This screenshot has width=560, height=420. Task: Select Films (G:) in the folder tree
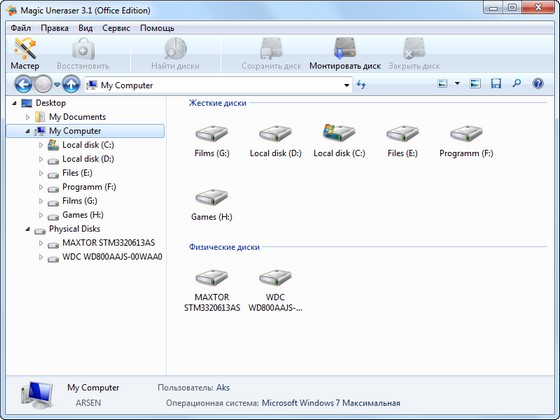pyautogui.click(x=80, y=201)
